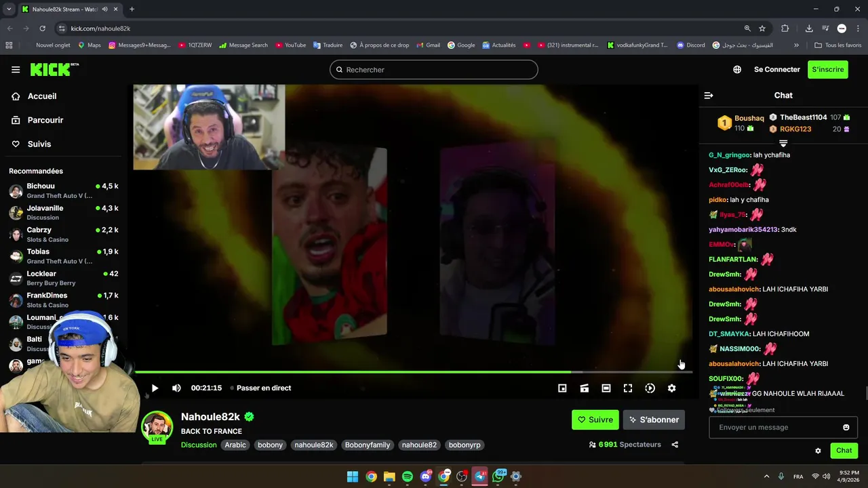Open video player settings gear
The height and width of the screenshot is (488, 868).
[671, 388]
